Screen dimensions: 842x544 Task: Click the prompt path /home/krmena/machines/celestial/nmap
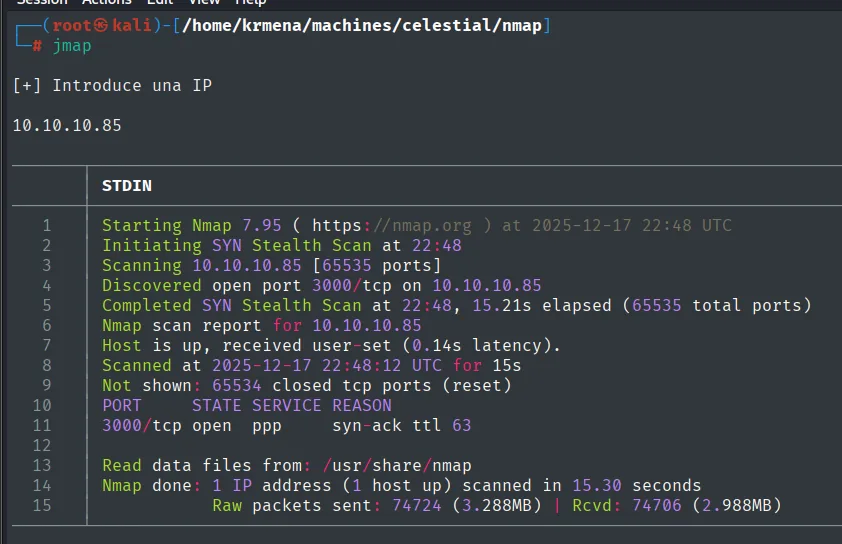[x=362, y=26]
